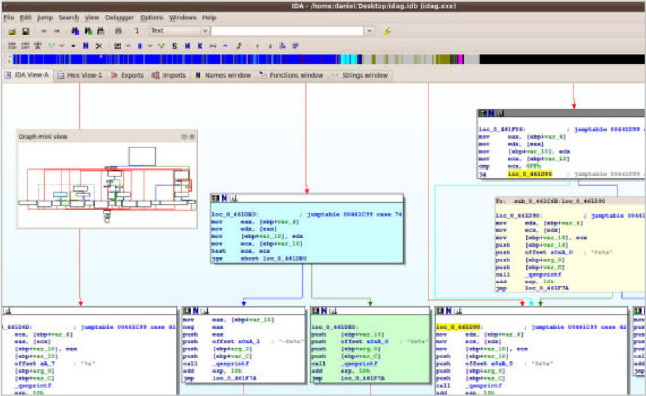Click the float button on Graph mini view
Screen dimensions: 646x396
click(184, 136)
